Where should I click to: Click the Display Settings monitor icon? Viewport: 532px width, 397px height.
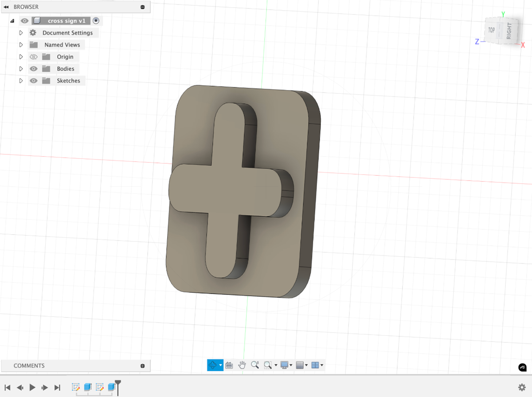click(x=285, y=365)
